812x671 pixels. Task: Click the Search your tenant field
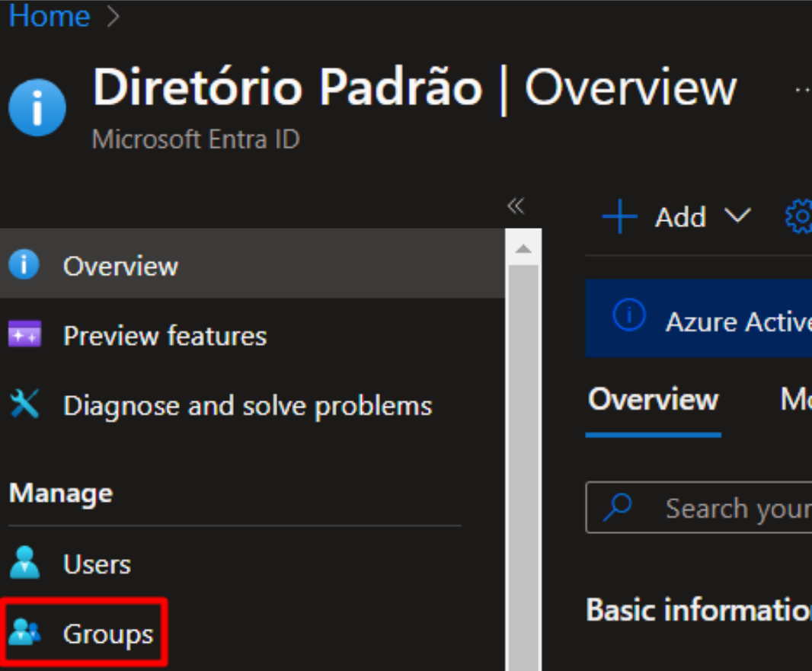point(699,507)
